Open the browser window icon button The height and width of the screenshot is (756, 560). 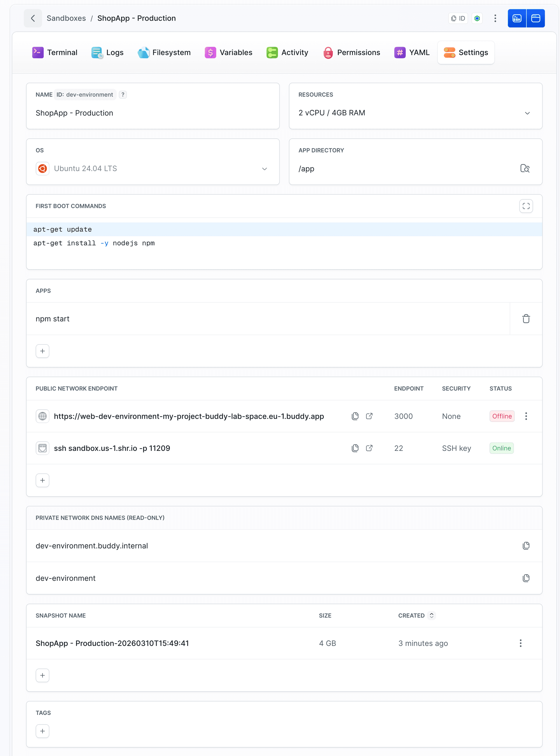(535, 18)
